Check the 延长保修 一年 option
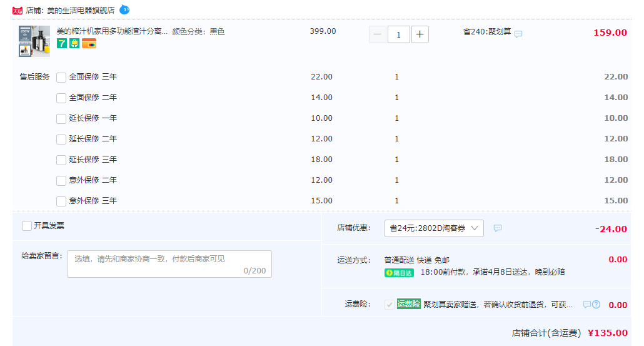The width and height of the screenshot is (644, 346). point(61,118)
